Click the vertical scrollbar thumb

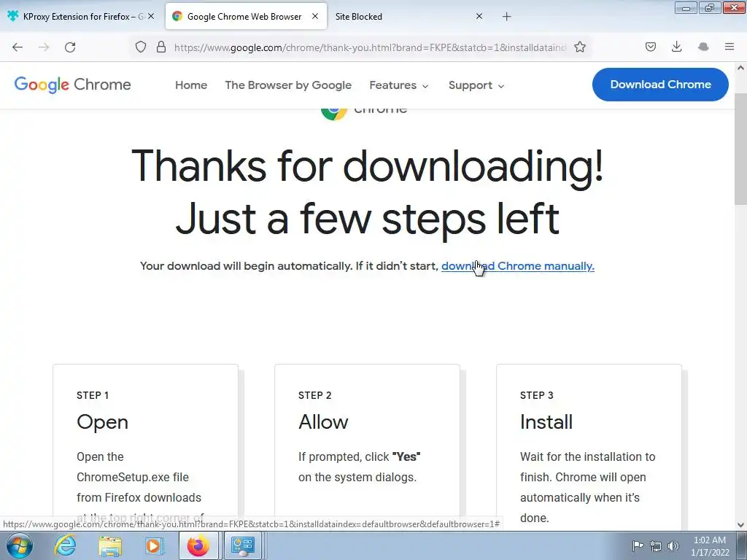[x=740, y=149]
